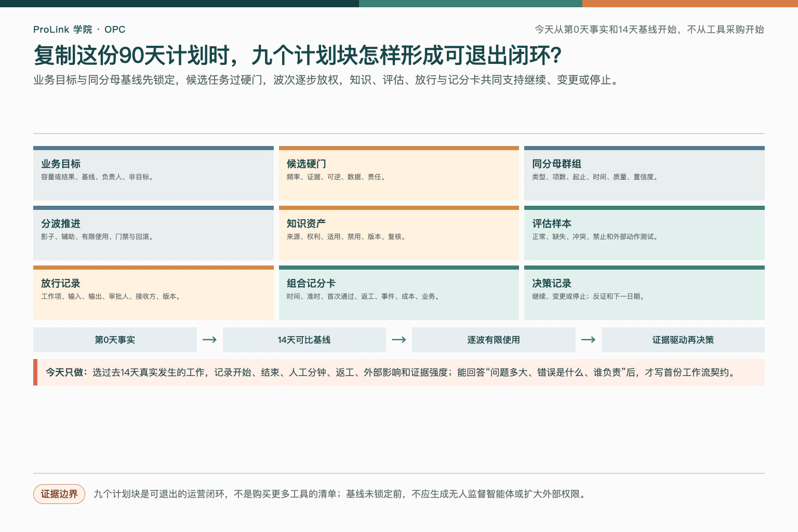Click the 证据驱动再决策 step box
798x532 pixels.
coord(683,340)
